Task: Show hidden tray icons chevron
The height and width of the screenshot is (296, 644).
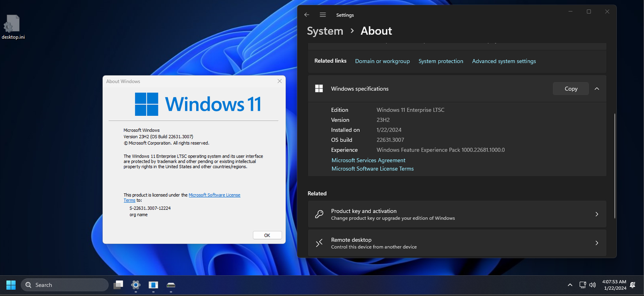Action: (x=570, y=285)
